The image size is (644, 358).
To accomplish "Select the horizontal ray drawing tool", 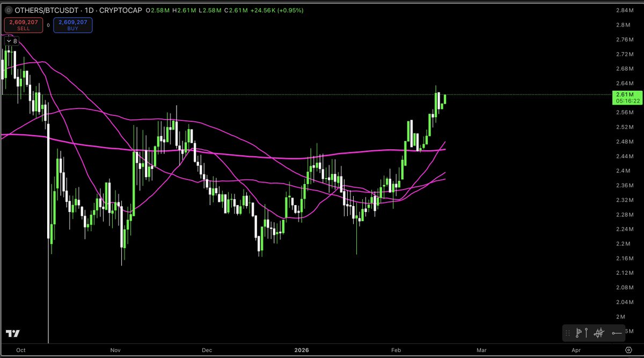I will click(617, 333).
